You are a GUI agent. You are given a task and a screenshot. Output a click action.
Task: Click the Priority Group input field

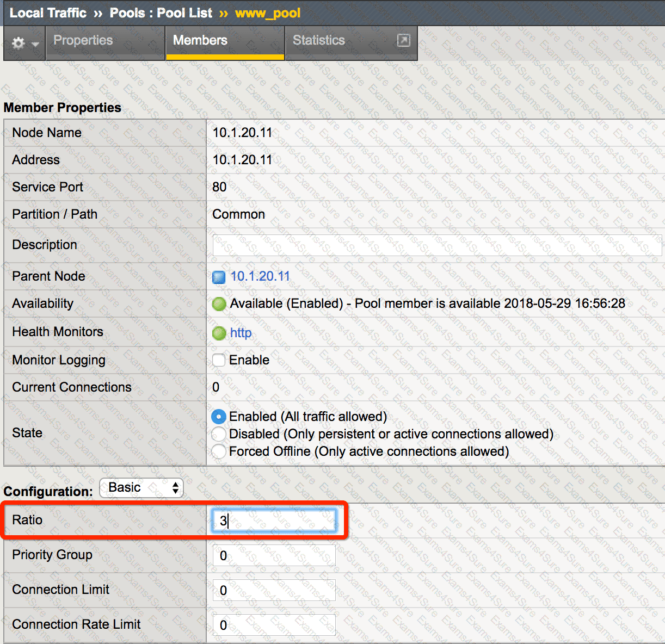click(274, 555)
